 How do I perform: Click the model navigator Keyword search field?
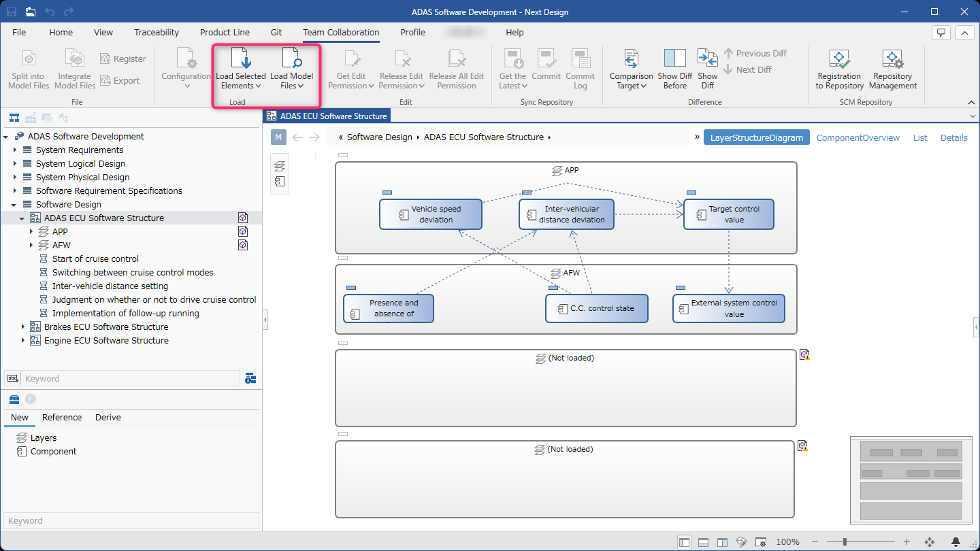[x=131, y=379]
